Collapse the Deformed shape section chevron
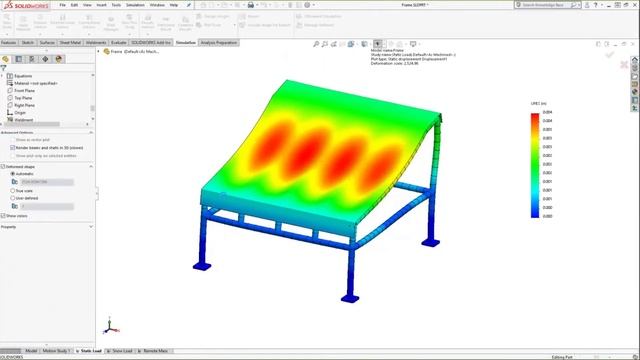 (x=91, y=167)
